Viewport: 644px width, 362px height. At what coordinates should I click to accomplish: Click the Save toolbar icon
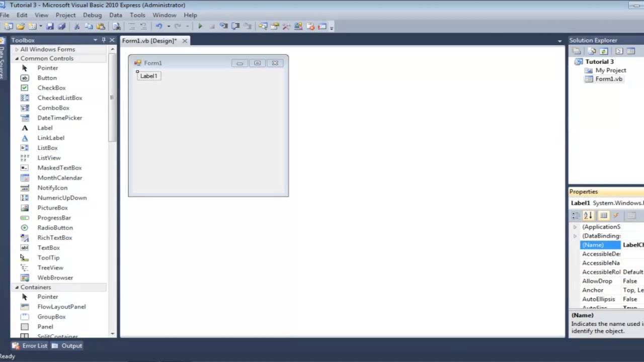[x=50, y=26]
